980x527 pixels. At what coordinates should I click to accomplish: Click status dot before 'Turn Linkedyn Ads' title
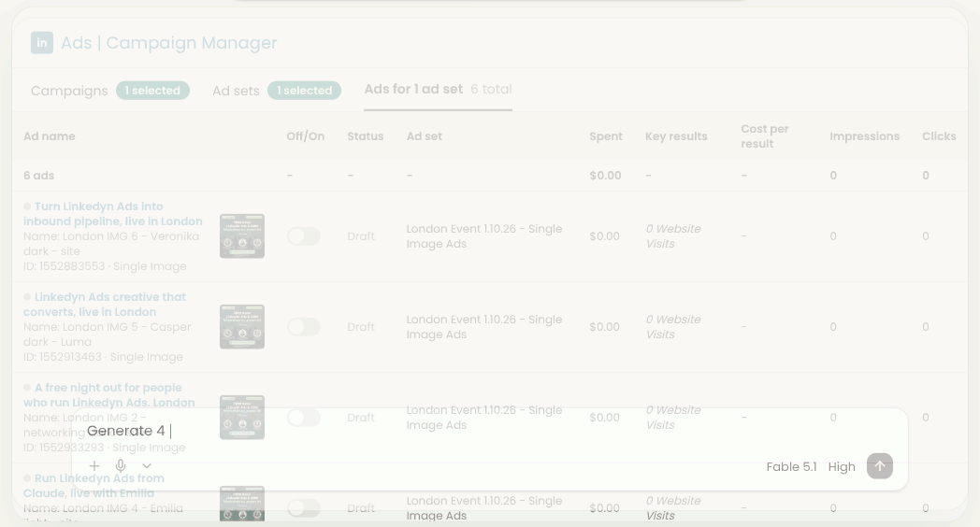coord(27,207)
